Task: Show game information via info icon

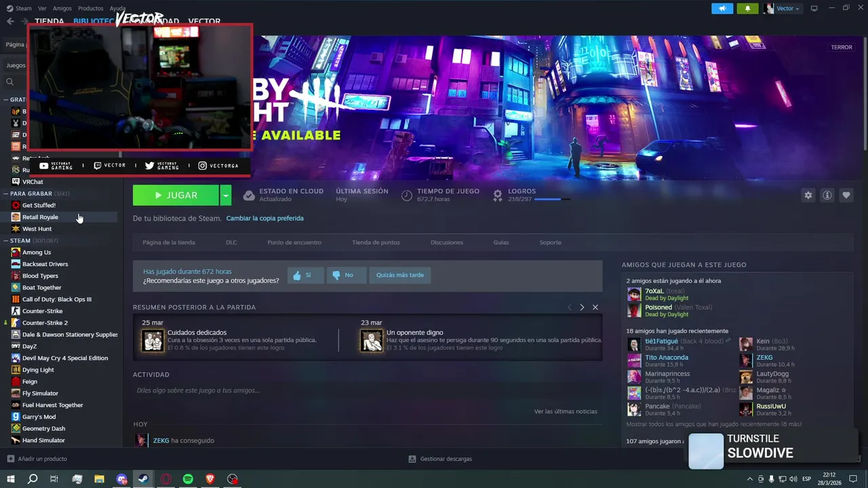Action: 827,195
